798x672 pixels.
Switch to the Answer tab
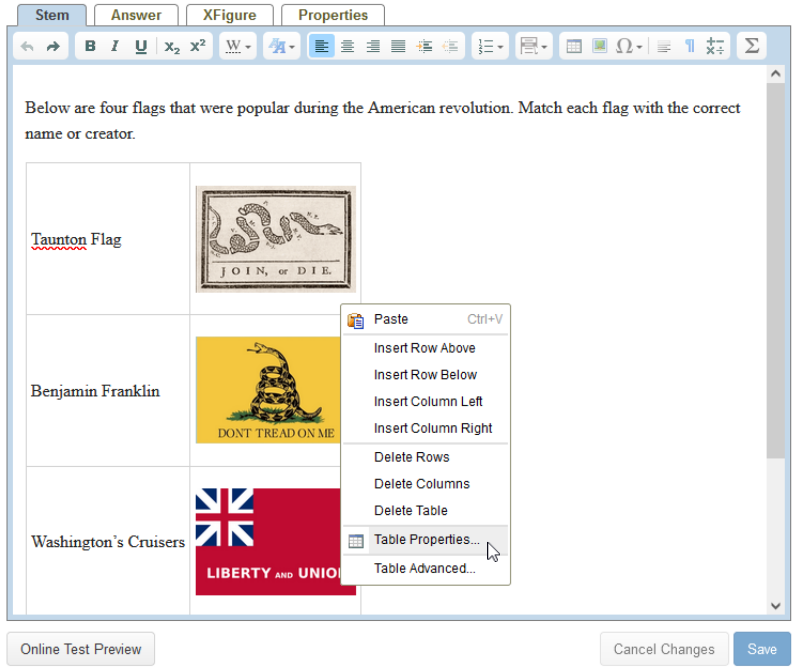(x=136, y=15)
